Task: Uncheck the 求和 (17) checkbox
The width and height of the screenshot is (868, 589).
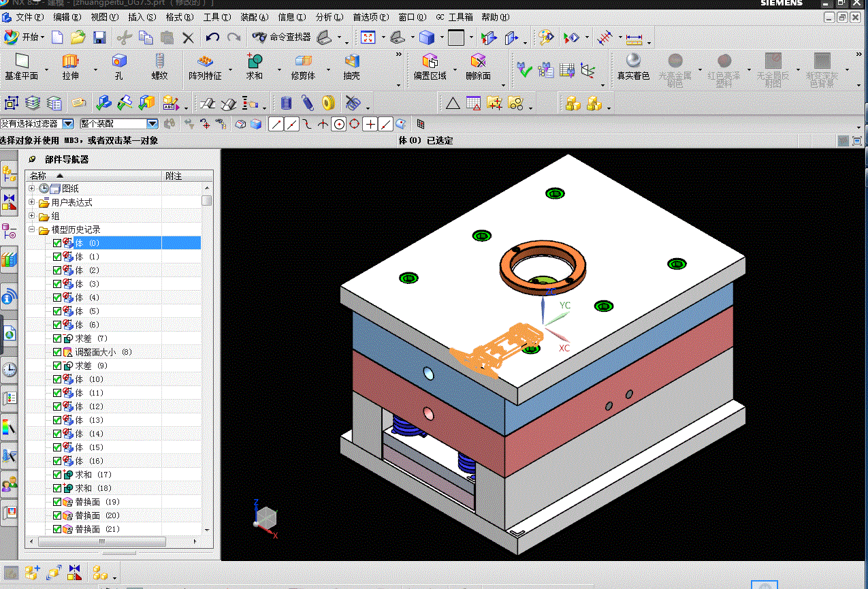Action: [57, 475]
